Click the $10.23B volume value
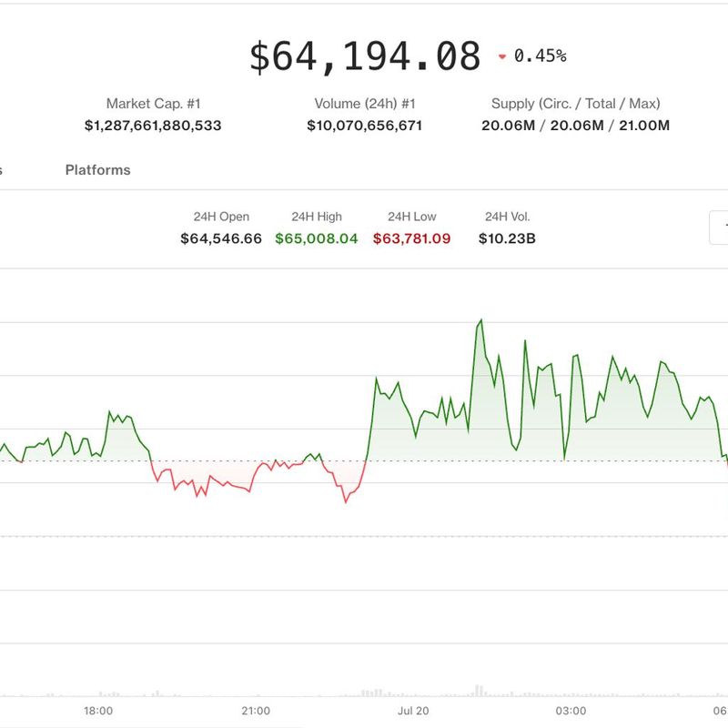Viewport: 728px width, 728px height. click(507, 238)
